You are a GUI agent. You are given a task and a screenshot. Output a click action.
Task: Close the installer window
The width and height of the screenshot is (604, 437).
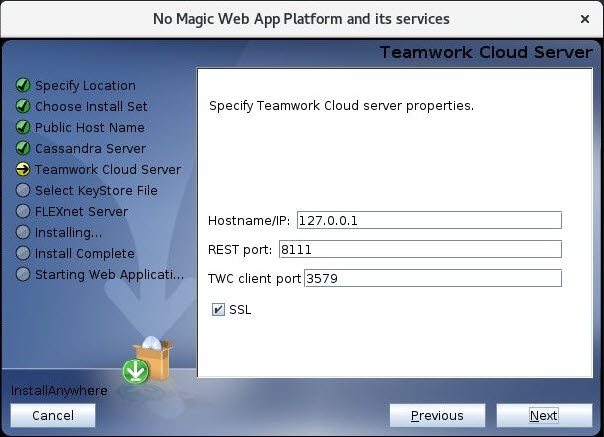585,19
